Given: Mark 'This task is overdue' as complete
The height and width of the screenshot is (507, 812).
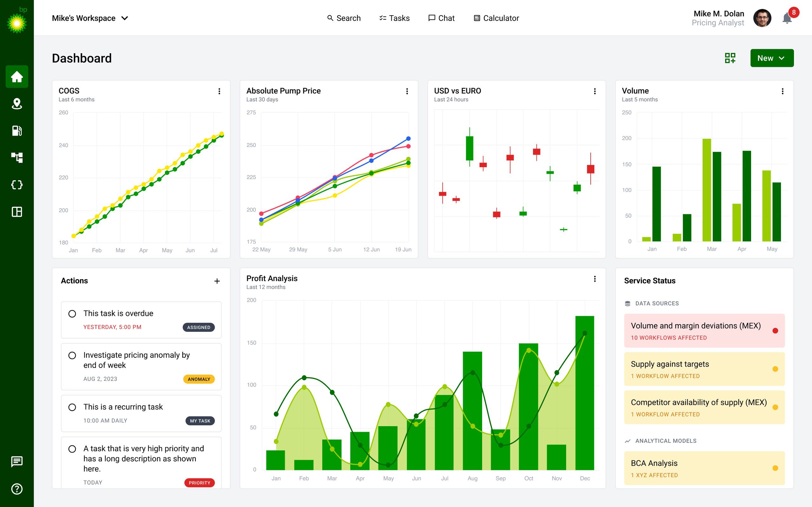Looking at the screenshot, I should (x=72, y=314).
